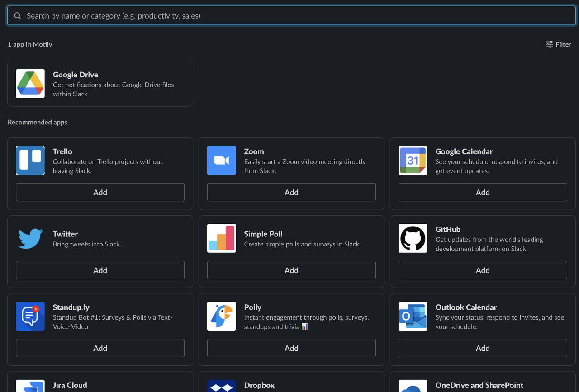The width and height of the screenshot is (579, 392).
Task: Add the Twitter app
Action: click(100, 270)
